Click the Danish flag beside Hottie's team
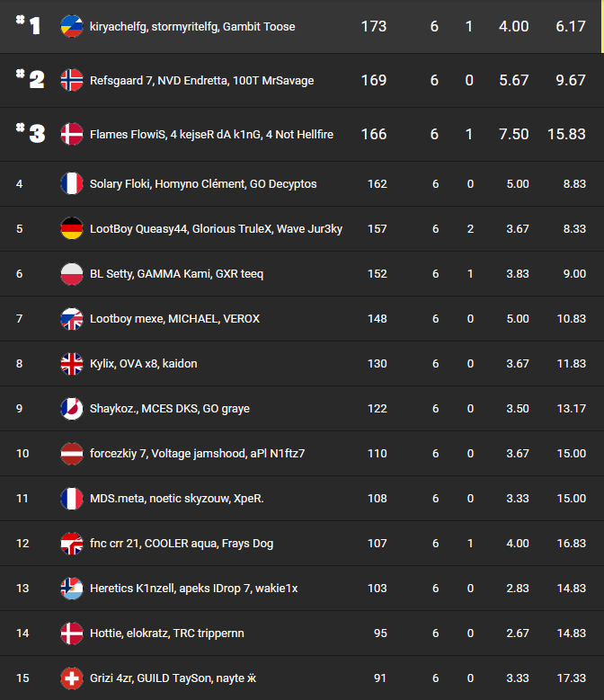Viewport: 604px width, 700px height. pos(71,633)
